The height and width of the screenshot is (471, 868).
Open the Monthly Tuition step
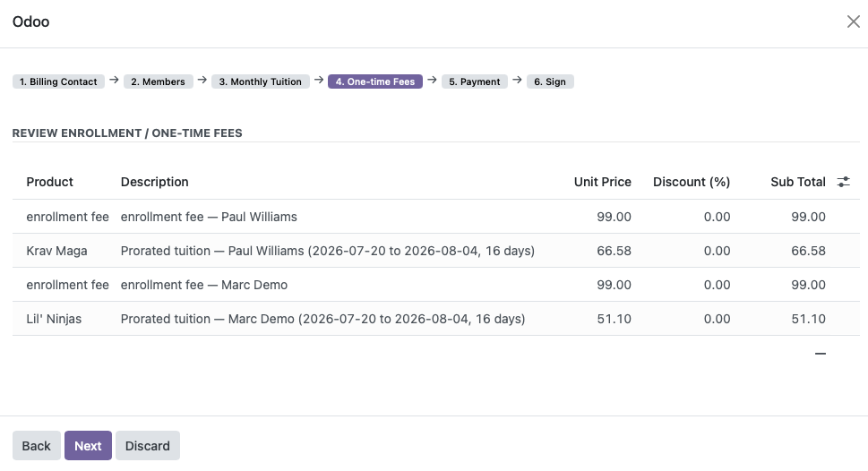point(260,81)
